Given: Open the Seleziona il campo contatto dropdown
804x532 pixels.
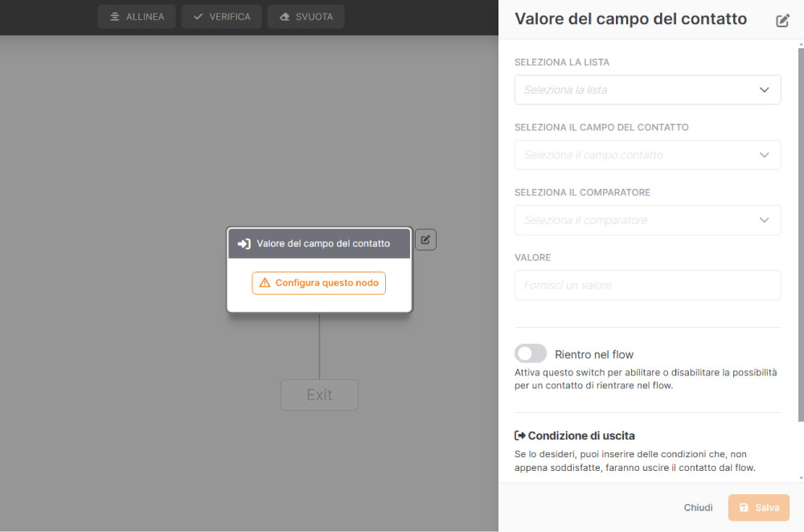Looking at the screenshot, I should [647, 155].
